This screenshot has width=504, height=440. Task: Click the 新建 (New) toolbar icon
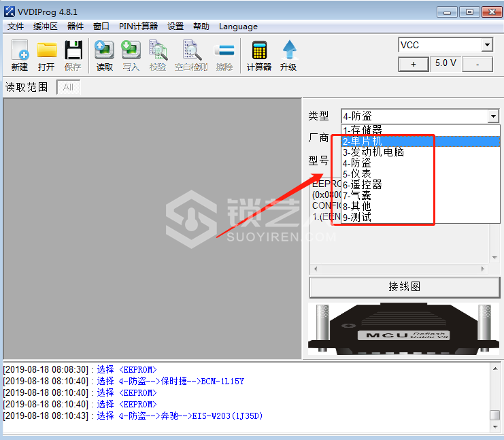click(20, 55)
